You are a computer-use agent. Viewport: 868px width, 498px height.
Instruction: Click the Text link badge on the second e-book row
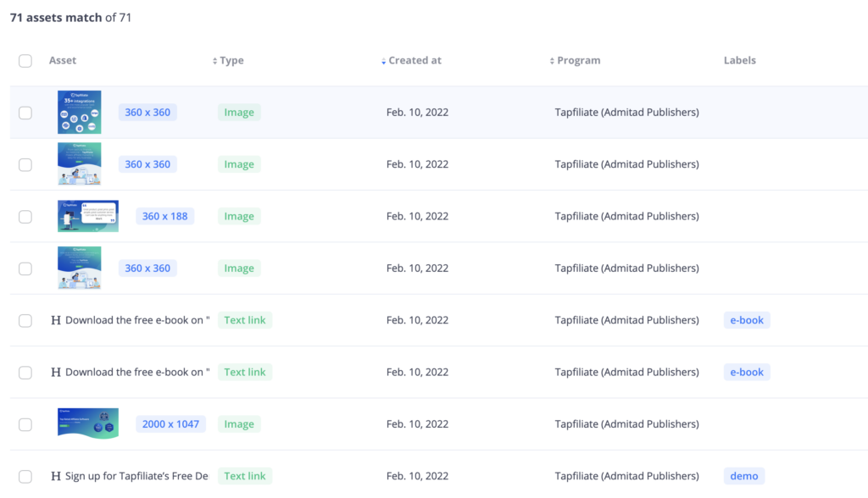point(245,372)
